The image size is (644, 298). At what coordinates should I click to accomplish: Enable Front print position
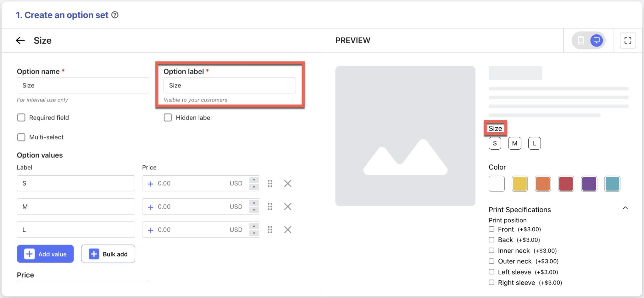pos(491,229)
